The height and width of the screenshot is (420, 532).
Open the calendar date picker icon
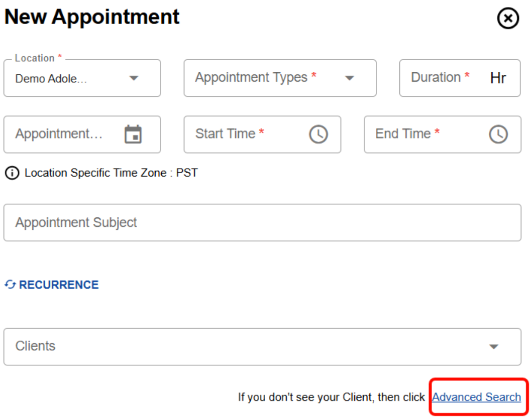click(133, 134)
